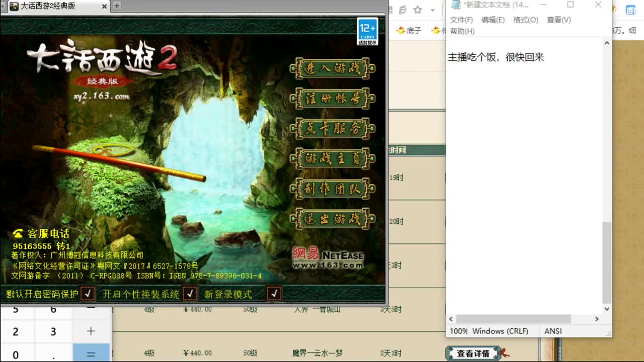Image resolution: width=644 pixels, height=362 pixels.
Task: Click Windows (CRLF) in Notepad status bar
Action: 500,331
